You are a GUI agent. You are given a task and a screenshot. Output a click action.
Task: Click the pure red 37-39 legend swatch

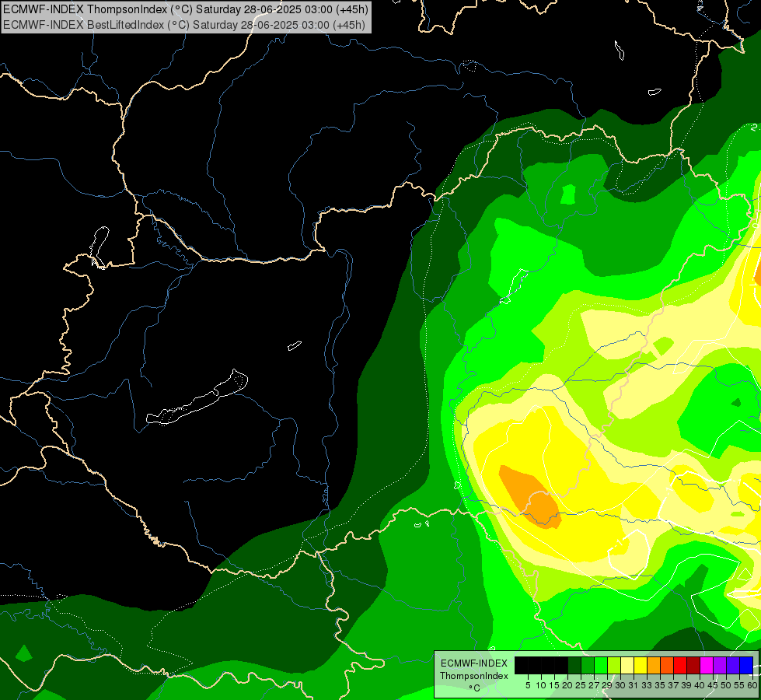[x=680, y=666]
